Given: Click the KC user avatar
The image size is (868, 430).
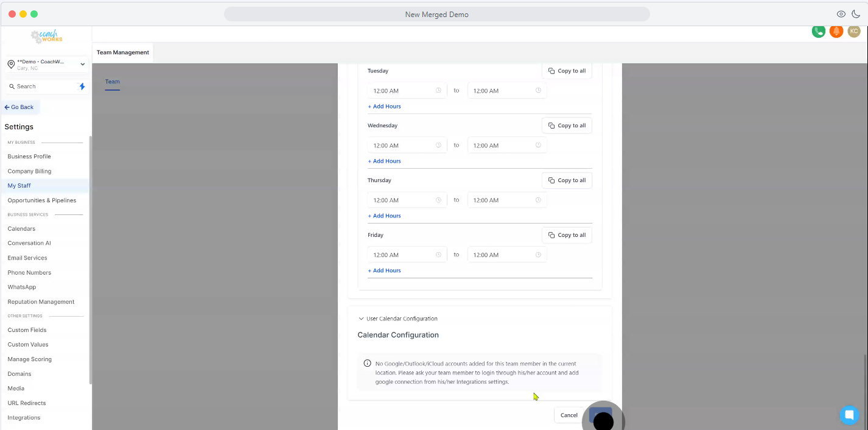Looking at the screenshot, I should click(854, 31).
